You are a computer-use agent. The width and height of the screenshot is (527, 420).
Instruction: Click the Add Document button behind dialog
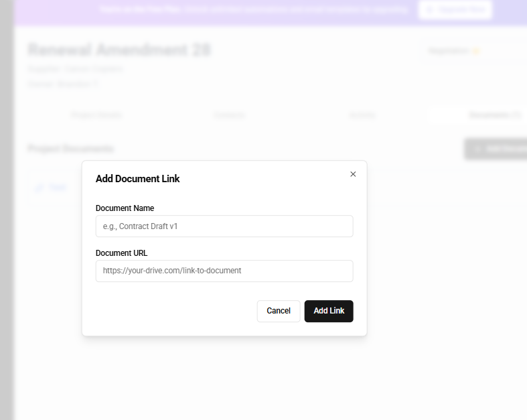coord(496,149)
